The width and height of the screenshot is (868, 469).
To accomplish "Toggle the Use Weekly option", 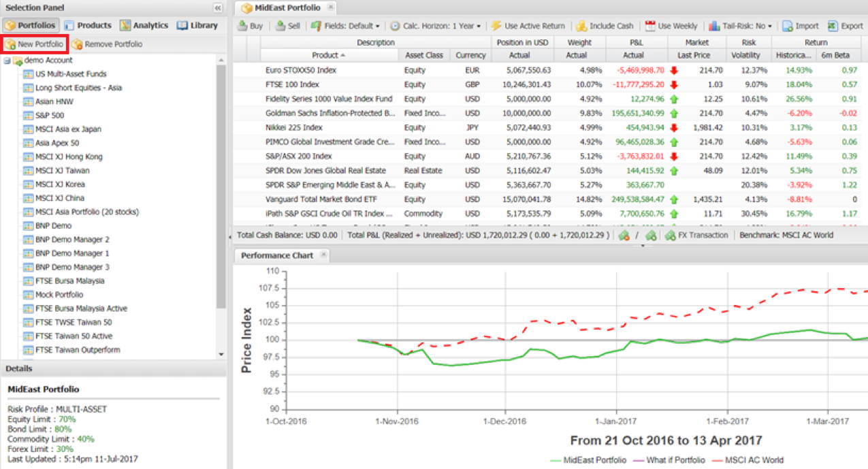I will [671, 26].
